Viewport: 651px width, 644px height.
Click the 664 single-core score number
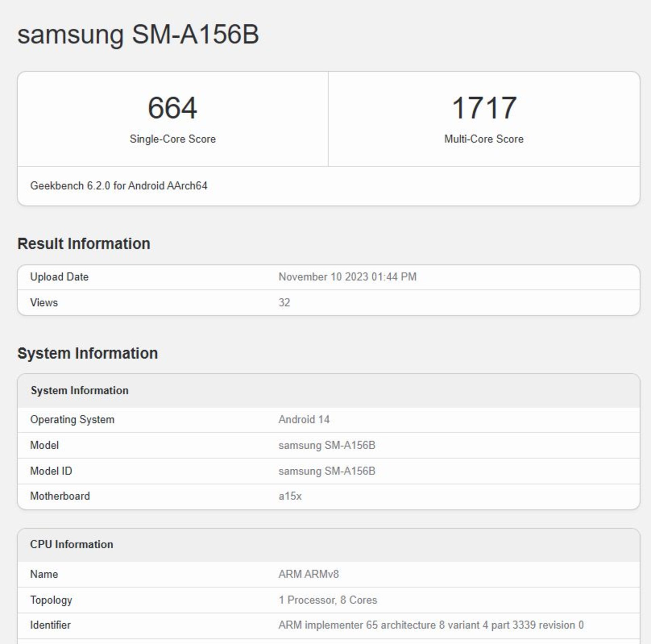[x=172, y=108]
